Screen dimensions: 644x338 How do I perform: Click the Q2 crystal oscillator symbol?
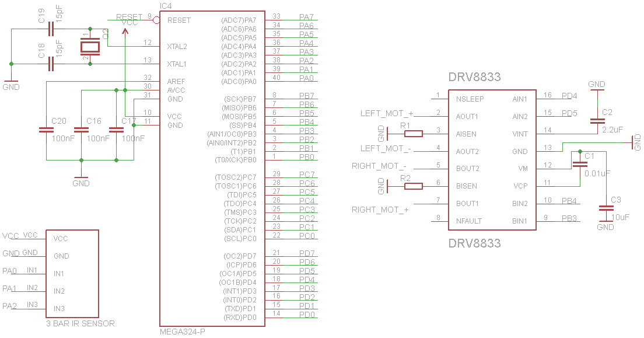coord(90,47)
